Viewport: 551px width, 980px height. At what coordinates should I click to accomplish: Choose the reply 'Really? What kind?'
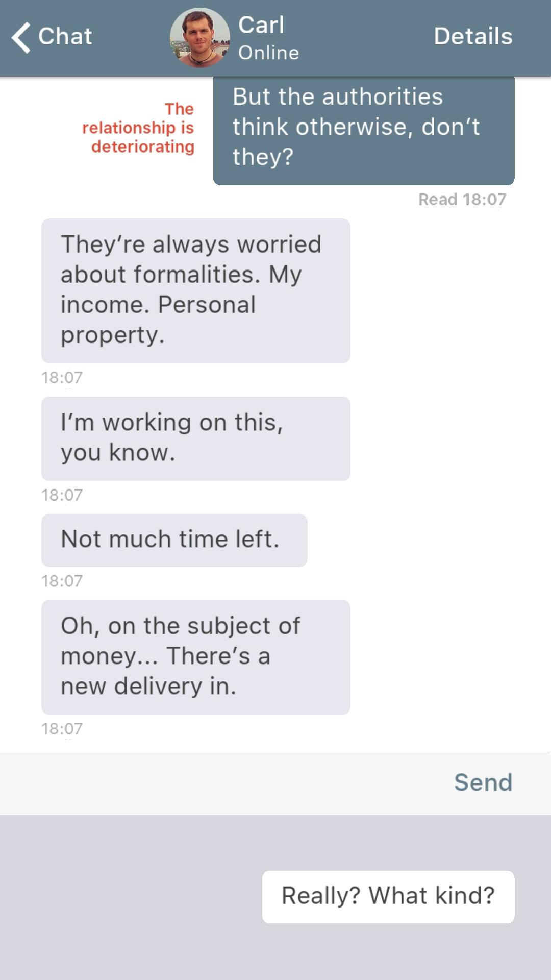coord(388,897)
